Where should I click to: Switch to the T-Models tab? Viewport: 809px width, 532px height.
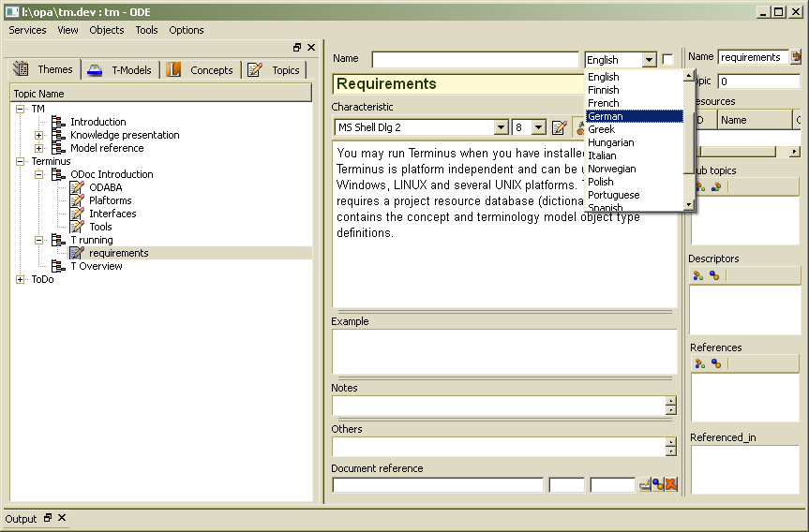(120, 70)
